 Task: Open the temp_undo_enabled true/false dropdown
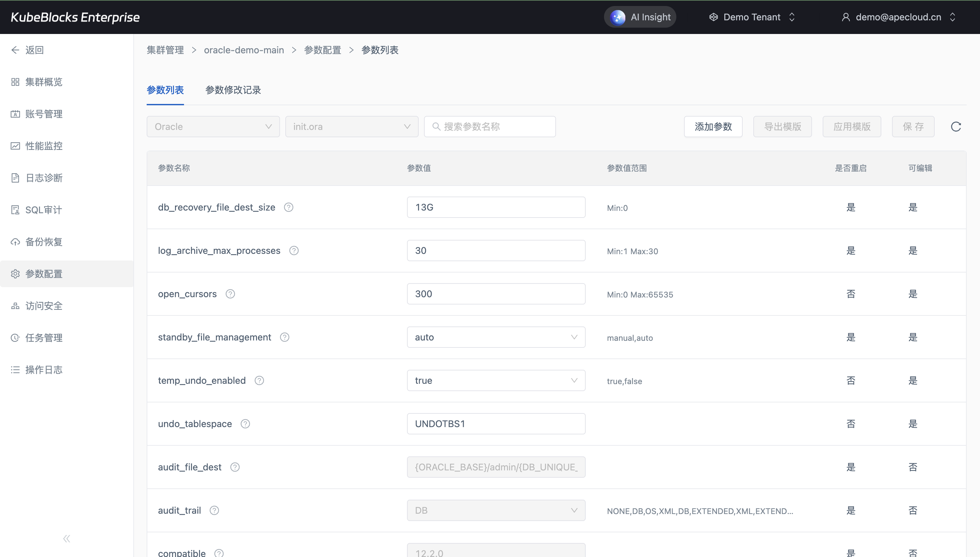[x=496, y=381]
